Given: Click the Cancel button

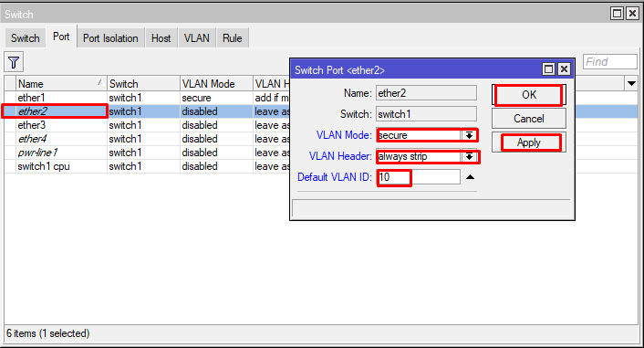Looking at the screenshot, I should coord(529,119).
